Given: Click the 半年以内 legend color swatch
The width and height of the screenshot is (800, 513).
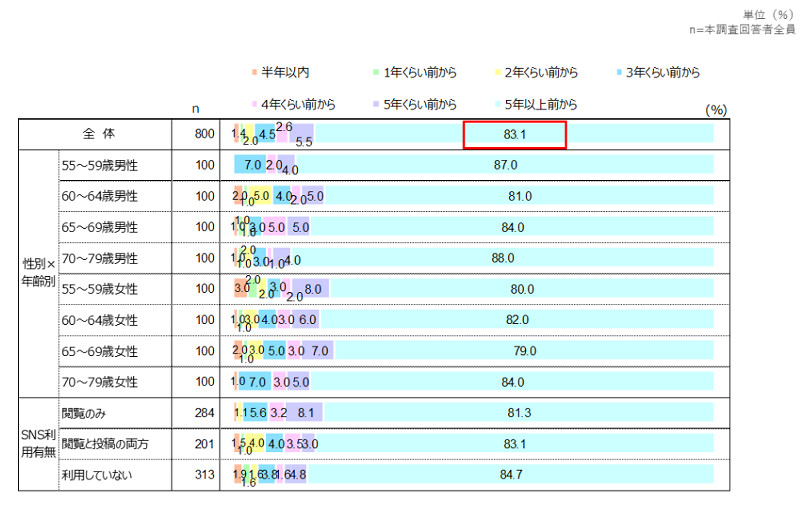Looking at the screenshot, I should 254,72.
